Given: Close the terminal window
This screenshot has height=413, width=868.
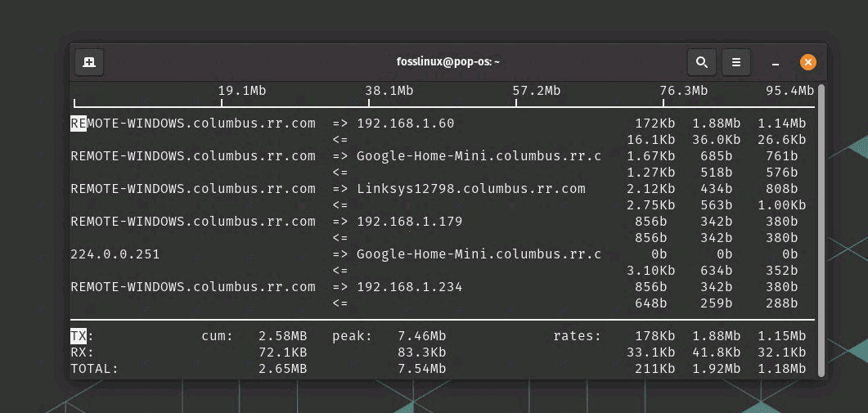Looking at the screenshot, I should click(x=807, y=62).
